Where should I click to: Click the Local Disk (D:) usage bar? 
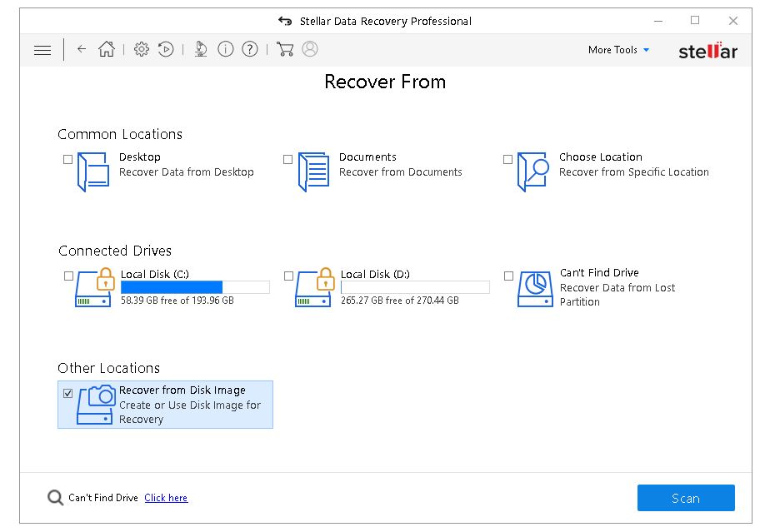tap(415, 287)
